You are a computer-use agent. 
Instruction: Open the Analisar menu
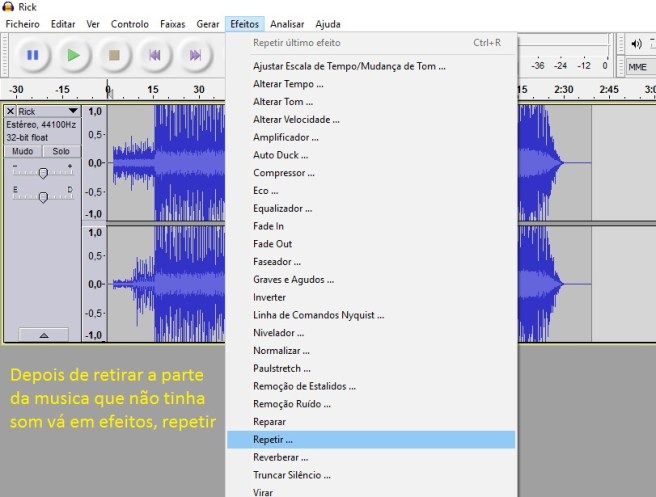point(287,23)
